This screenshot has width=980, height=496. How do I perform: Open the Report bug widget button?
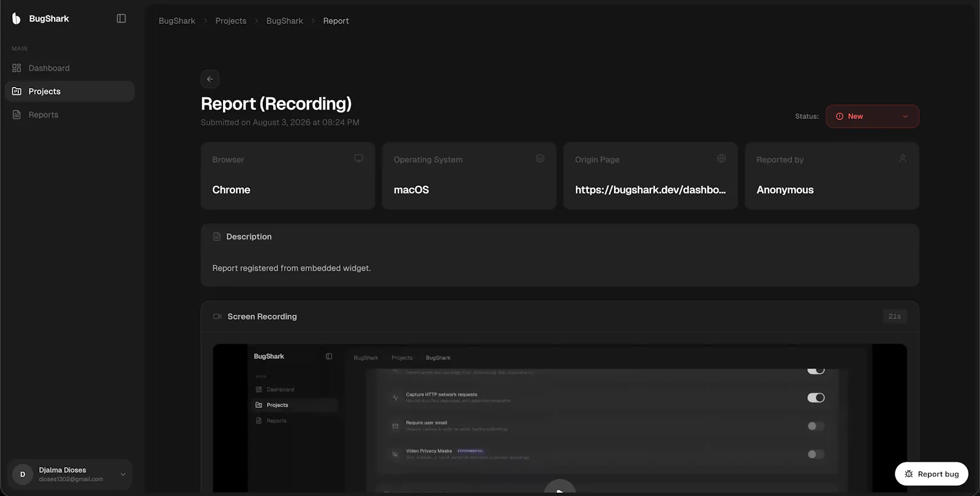tap(932, 474)
